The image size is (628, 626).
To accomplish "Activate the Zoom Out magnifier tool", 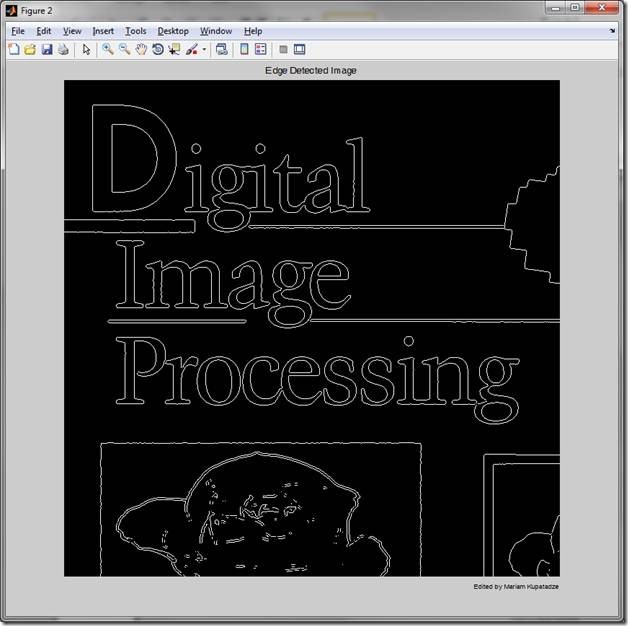I will 125,49.
